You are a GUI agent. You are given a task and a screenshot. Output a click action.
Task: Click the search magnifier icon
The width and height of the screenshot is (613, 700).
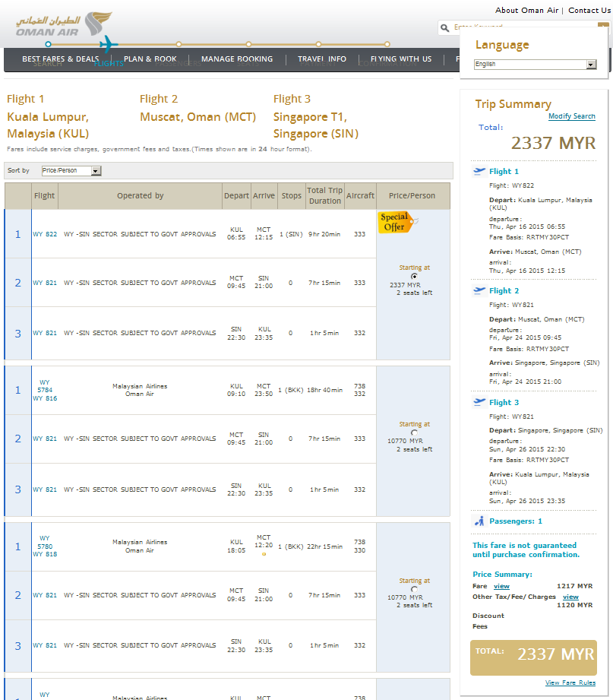click(x=445, y=28)
